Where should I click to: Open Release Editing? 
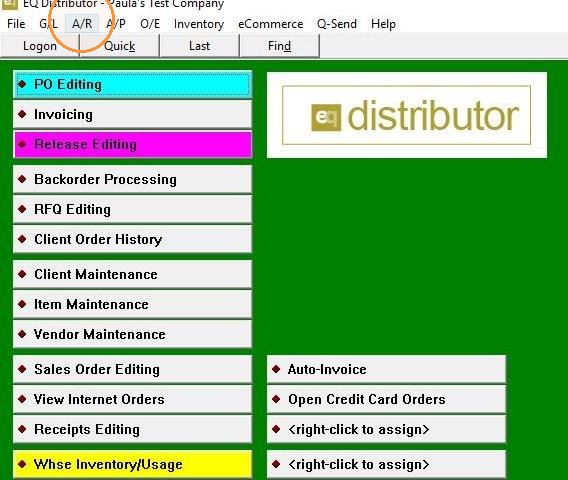pos(132,145)
